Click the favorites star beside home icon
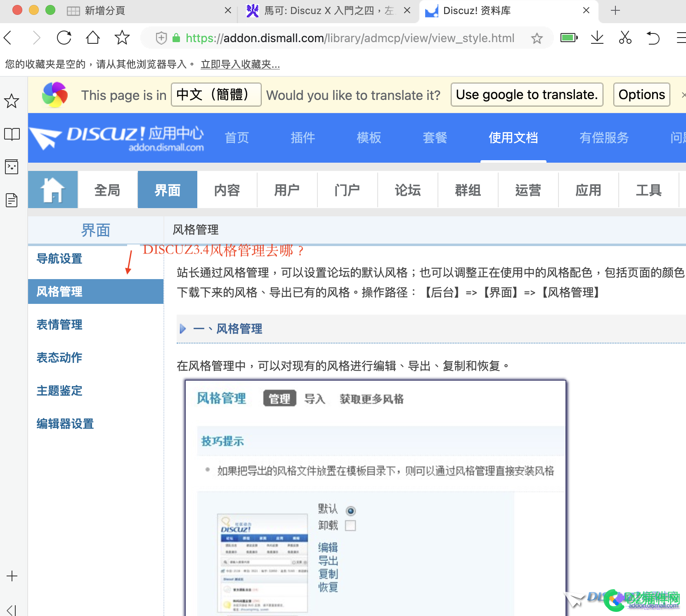 coord(122,38)
